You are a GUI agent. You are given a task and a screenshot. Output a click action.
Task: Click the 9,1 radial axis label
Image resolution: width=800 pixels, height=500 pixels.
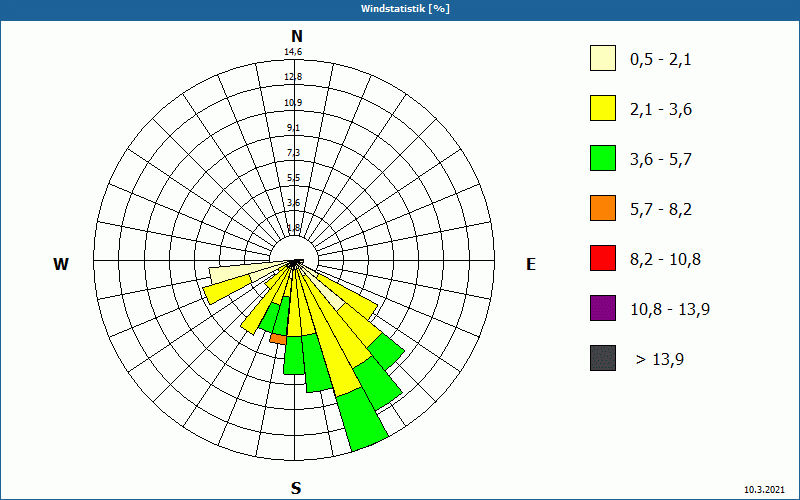293,128
